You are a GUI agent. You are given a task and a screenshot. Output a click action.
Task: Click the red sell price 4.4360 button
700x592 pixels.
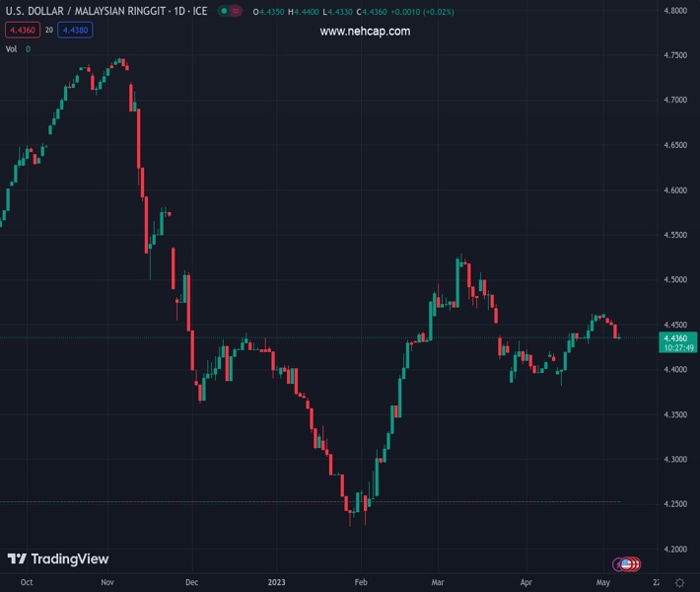coord(21,31)
